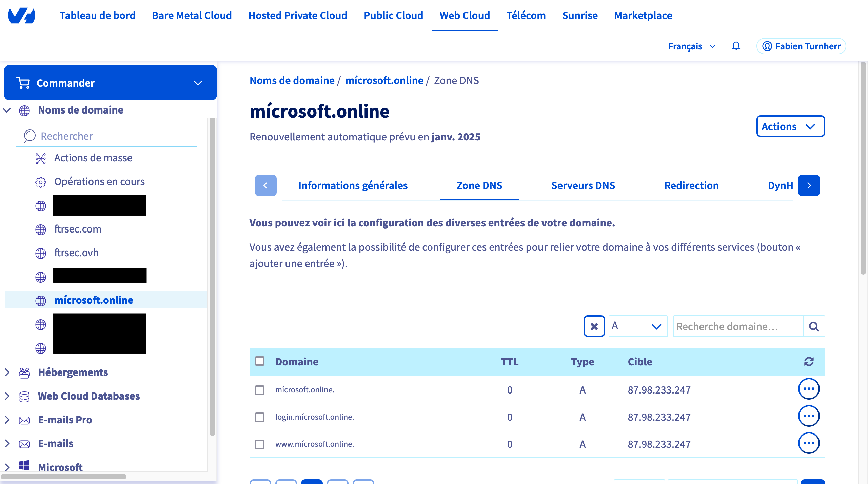Expand the Hébergements section

click(7, 372)
